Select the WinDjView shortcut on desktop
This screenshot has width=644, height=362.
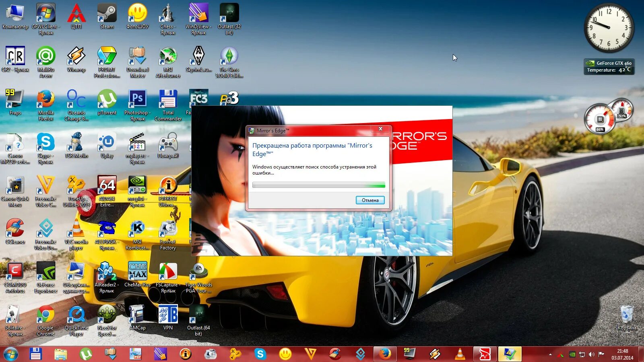click(198, 19)
